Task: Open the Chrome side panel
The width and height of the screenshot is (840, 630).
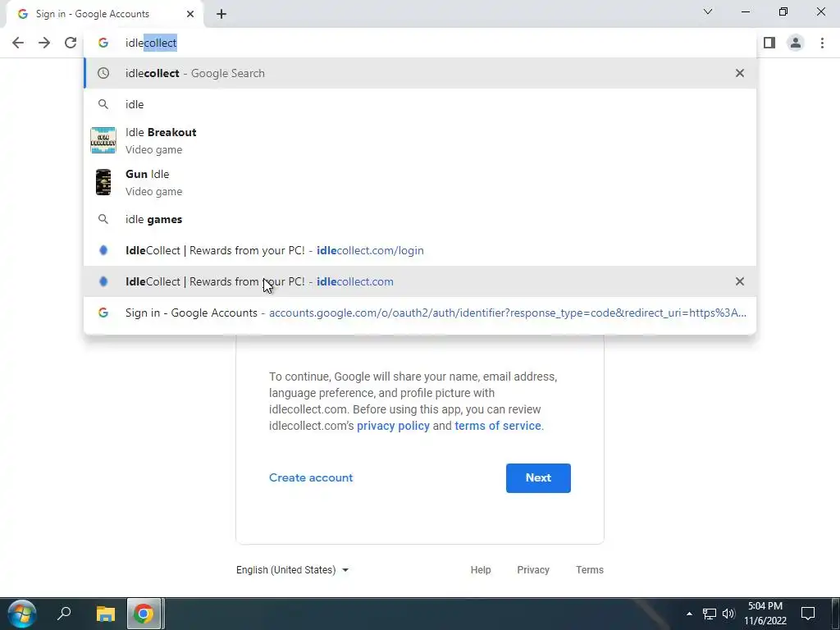Action: (769, 43)
